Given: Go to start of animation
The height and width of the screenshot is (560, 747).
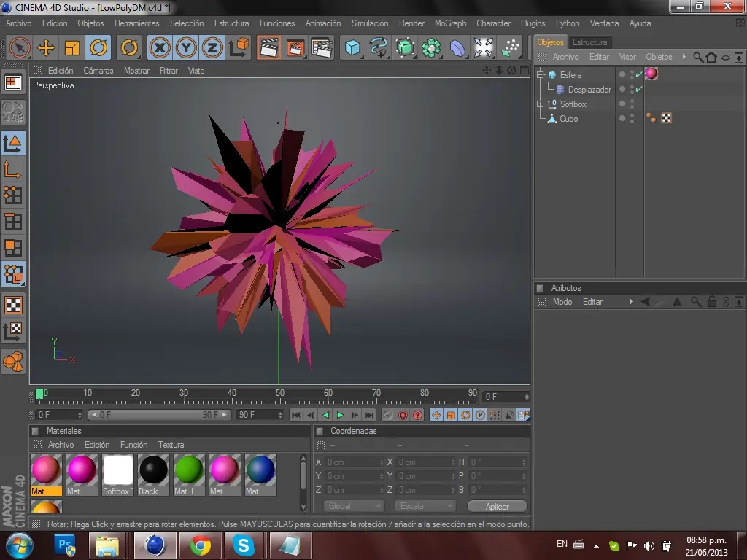Looking at the screenshot, I should [x=296, y=415].
